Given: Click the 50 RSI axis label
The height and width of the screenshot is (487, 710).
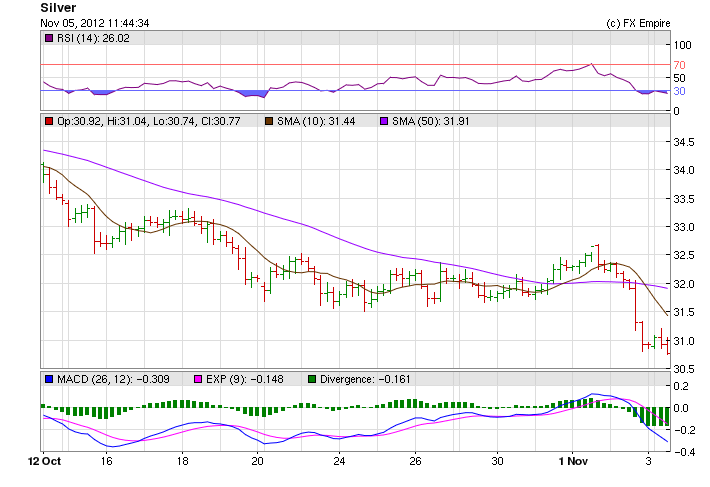Looking at the screenshot, I should point(679,78).
